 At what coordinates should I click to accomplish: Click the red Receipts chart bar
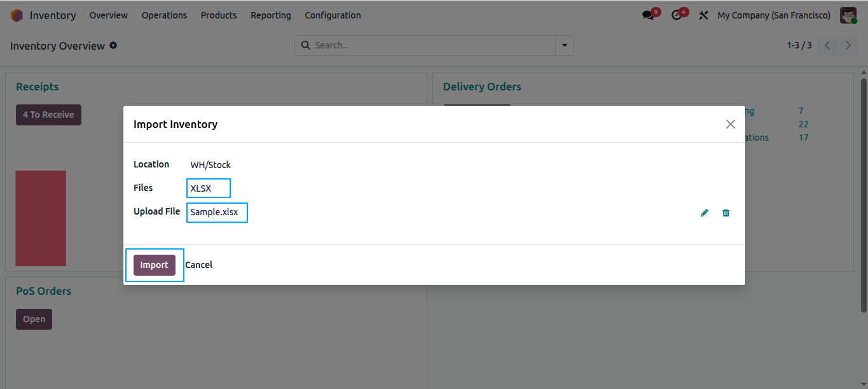pos(41,218)
